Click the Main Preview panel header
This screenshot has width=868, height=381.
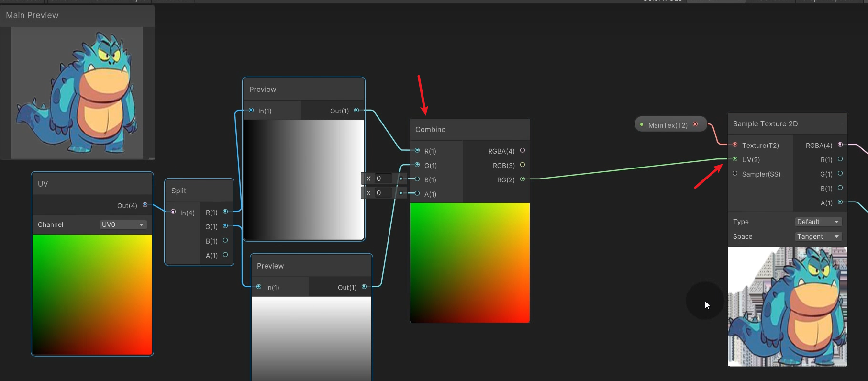pos(77,15)
